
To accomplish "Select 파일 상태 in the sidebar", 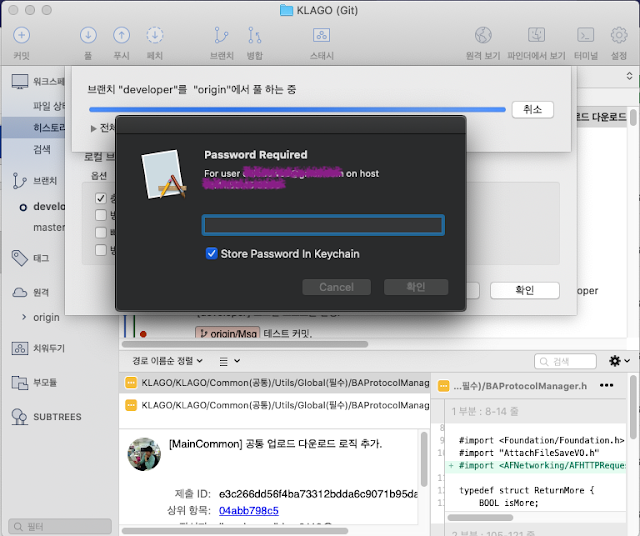I will click(49, 106).
